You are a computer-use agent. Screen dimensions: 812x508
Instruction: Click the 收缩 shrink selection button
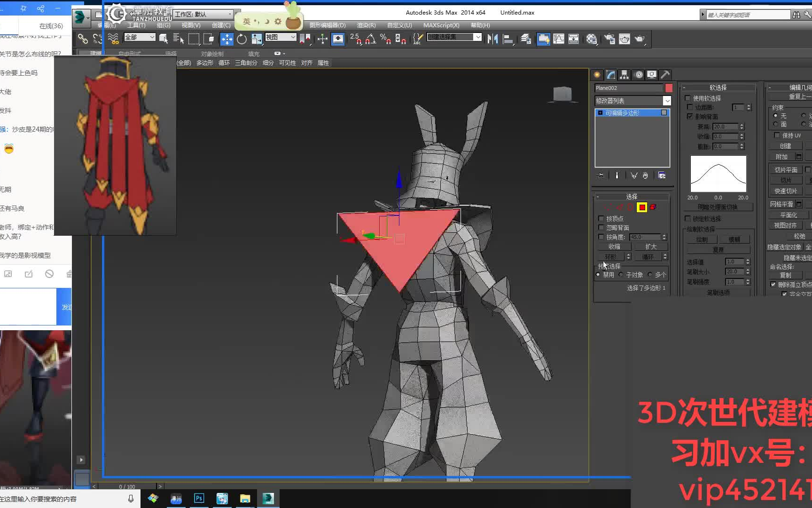614,246
